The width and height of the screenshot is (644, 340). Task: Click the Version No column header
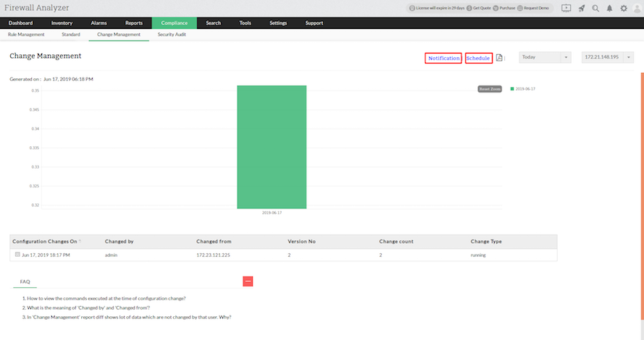coord(301,242)
